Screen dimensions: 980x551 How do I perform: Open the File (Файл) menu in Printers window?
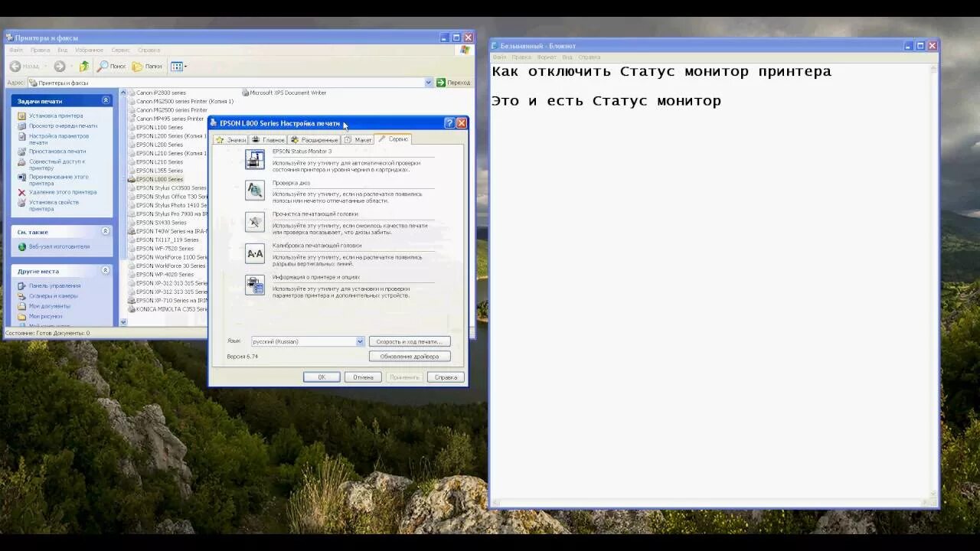pos(15,50)
